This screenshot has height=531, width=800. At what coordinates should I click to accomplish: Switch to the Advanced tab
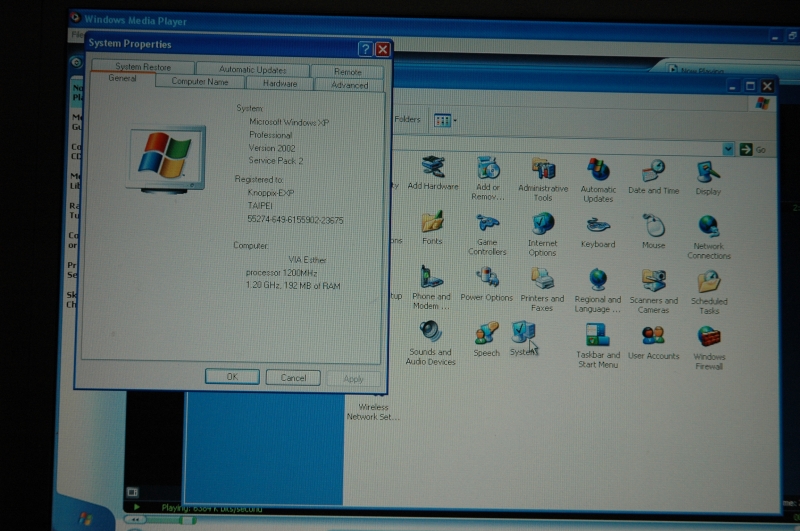349,85
